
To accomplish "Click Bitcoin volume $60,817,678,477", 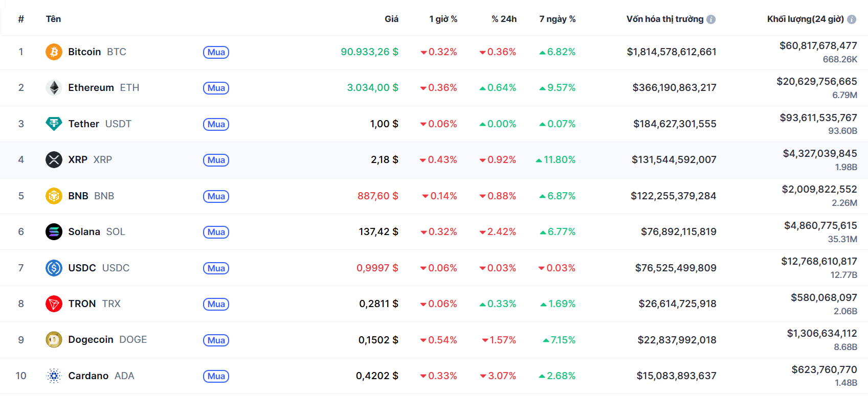I will pos(818,45).
